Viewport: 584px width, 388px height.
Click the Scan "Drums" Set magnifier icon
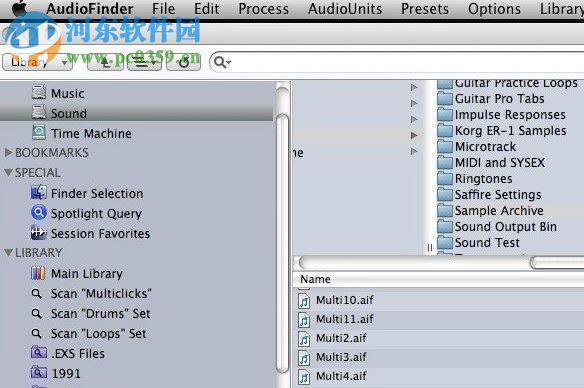(36, 314)
